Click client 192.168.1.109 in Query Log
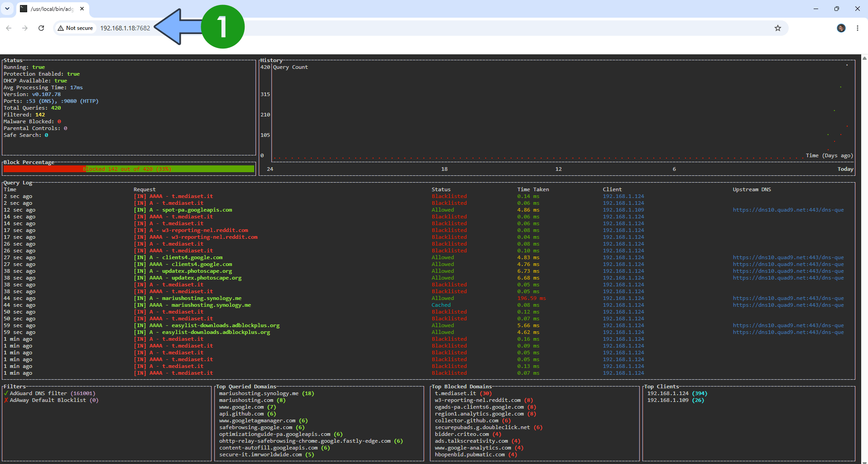 pyautogui.click(x=623, y=210)
